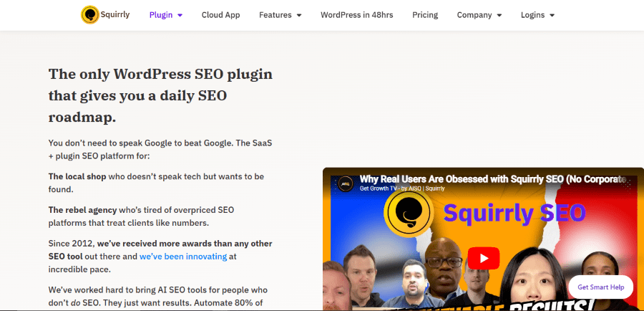Screen dimensions: 644x311
Task: Open the Plugin dropdown menu
Action: coord(166,15)
